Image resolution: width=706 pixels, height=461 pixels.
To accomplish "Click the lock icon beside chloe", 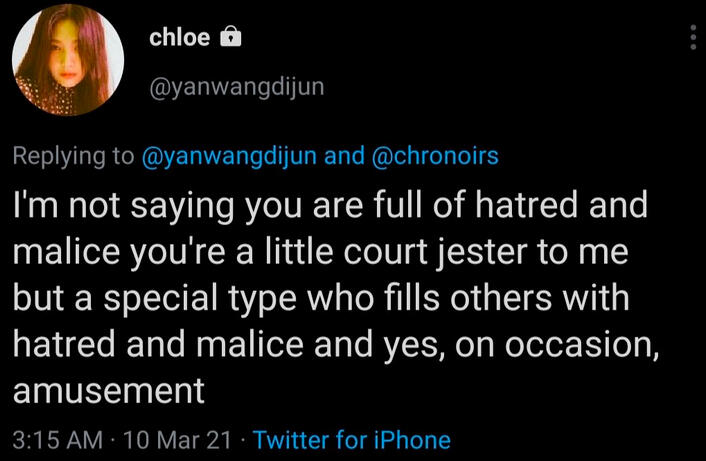I will click(x=230, y=38).
